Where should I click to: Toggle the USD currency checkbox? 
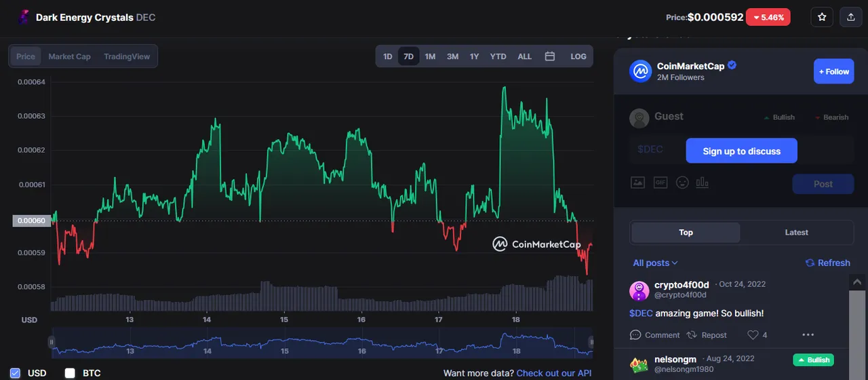(x=15, y=373)
